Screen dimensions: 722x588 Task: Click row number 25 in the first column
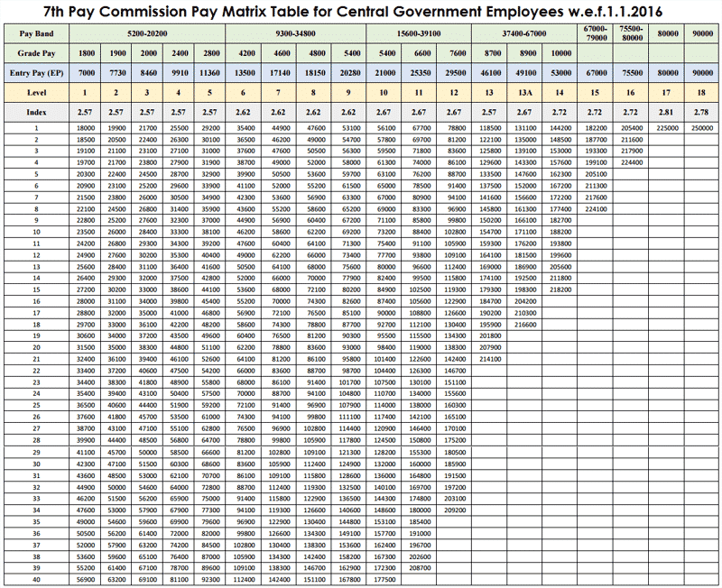tap(36, 405)
